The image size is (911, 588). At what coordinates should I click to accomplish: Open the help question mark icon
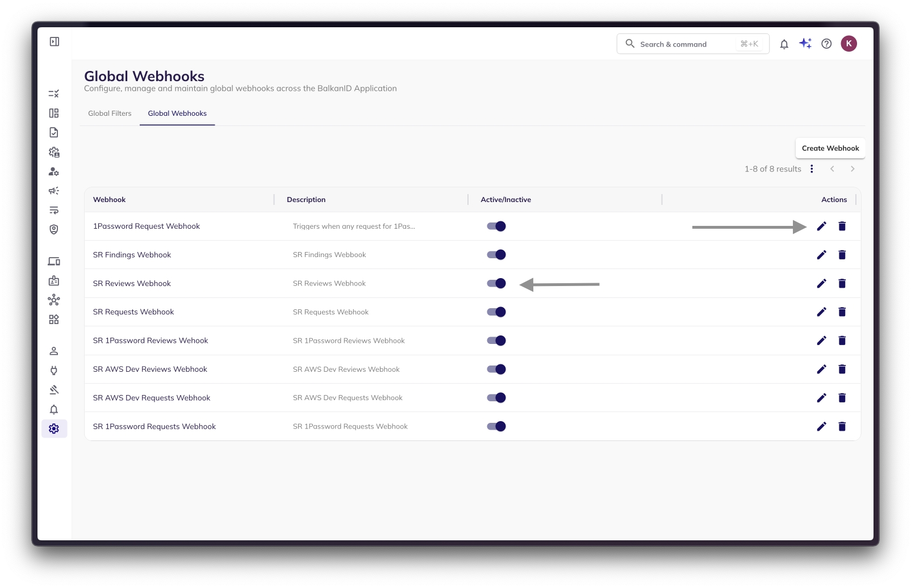(826, 44)
